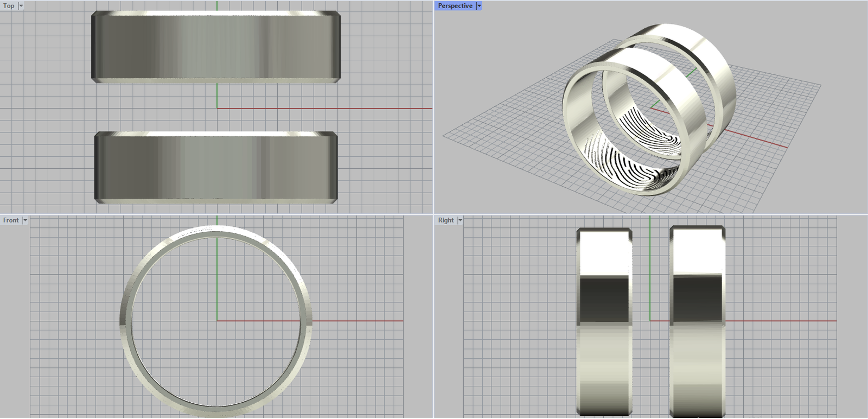Select the upper ring in Top view

tap(216, 47)
